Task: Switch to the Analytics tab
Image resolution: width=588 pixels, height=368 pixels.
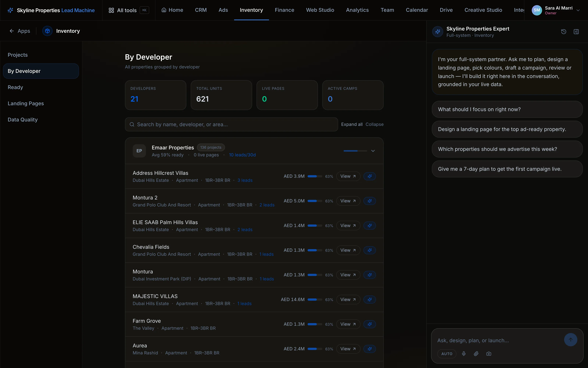Action: pos(357,10)
